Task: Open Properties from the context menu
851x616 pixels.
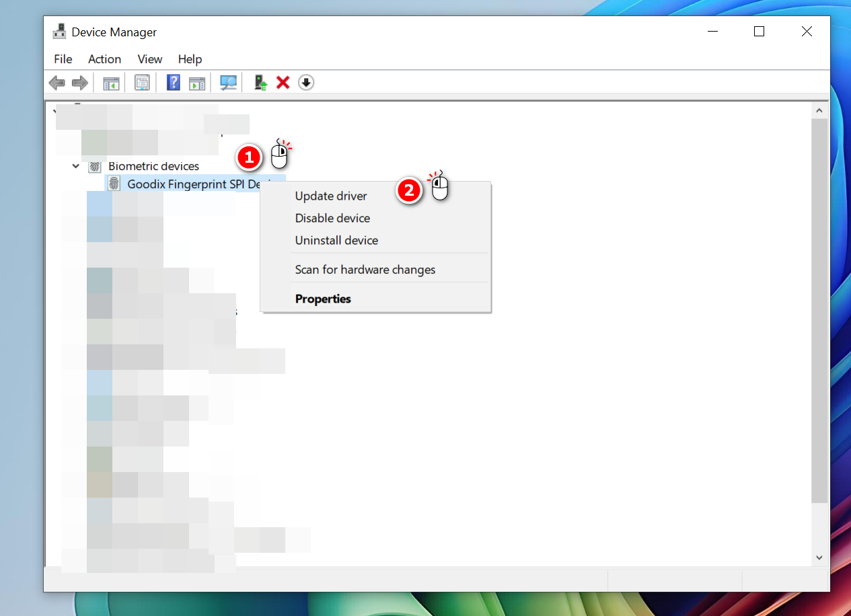Action: [323, 299]
